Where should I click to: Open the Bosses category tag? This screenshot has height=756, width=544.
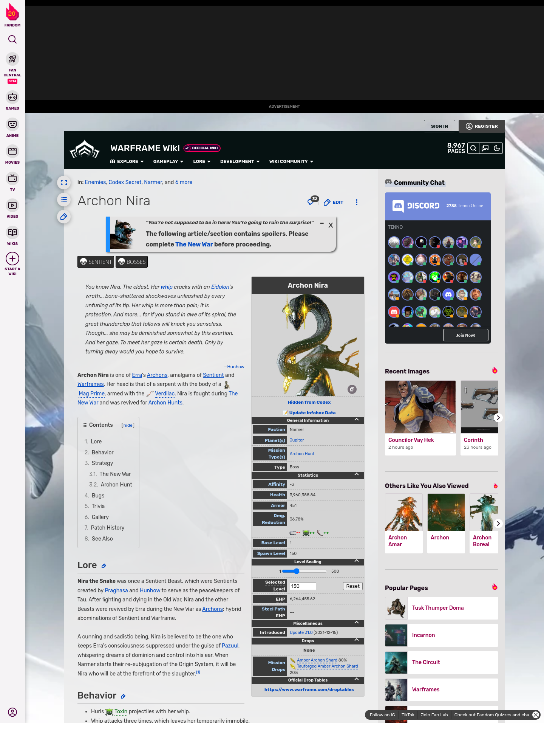point(131,262)
